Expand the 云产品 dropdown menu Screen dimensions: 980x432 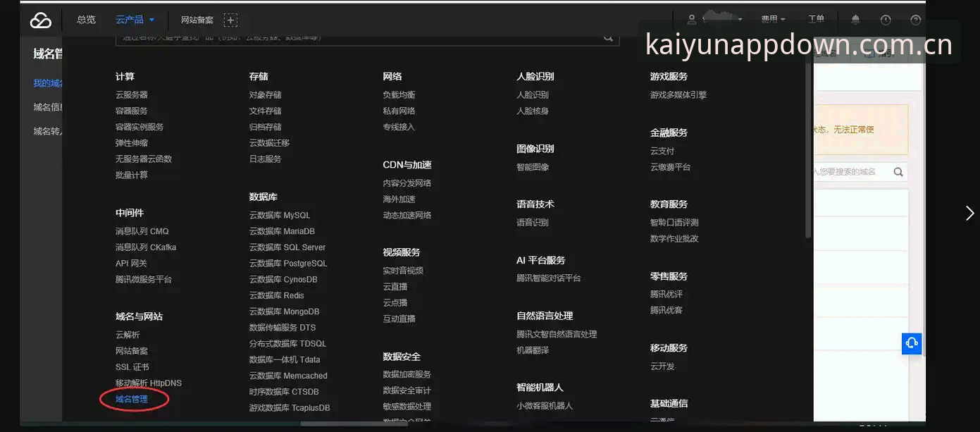pyautogui.click(x=135, y=20)
